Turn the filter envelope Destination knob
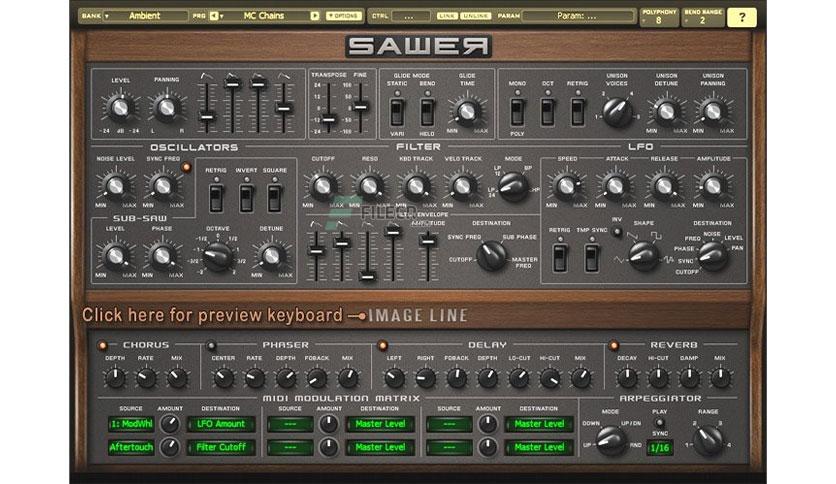836x484 pixels. pos(491,256)
